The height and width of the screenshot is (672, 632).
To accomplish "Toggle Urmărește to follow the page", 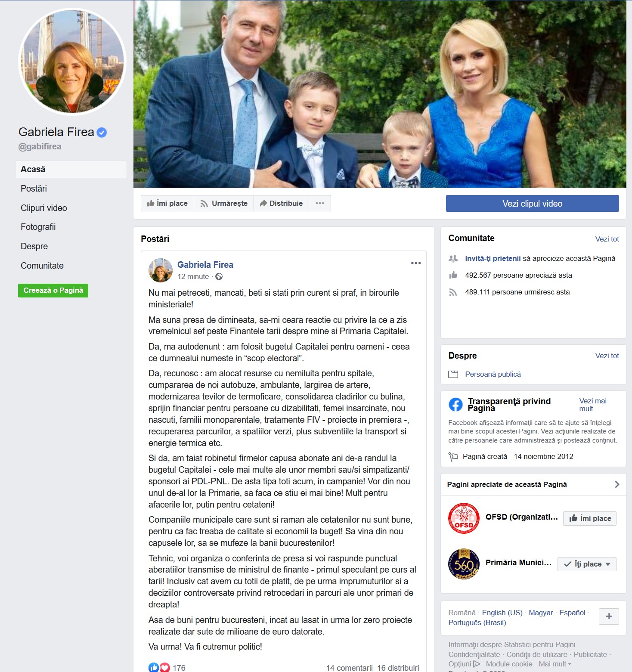I will [224, 203].
